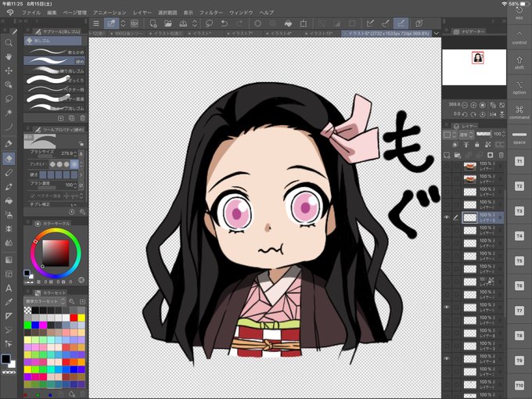The image size is (532, 399).
Task: Pick the red swatch in color set
Action: [x=74, y=318]
